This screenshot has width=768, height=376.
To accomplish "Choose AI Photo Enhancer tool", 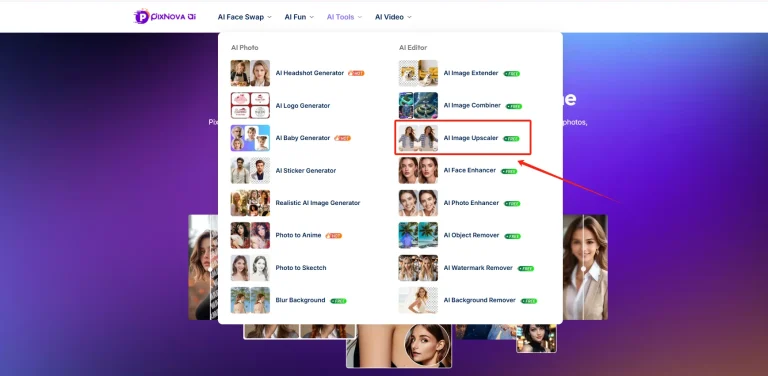I will (471, 203).
